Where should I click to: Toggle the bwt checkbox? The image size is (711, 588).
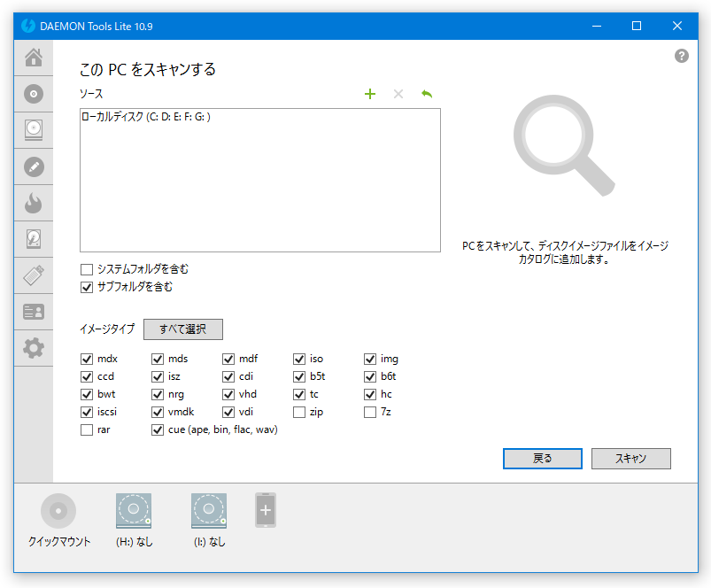click(x=87, y=394)
